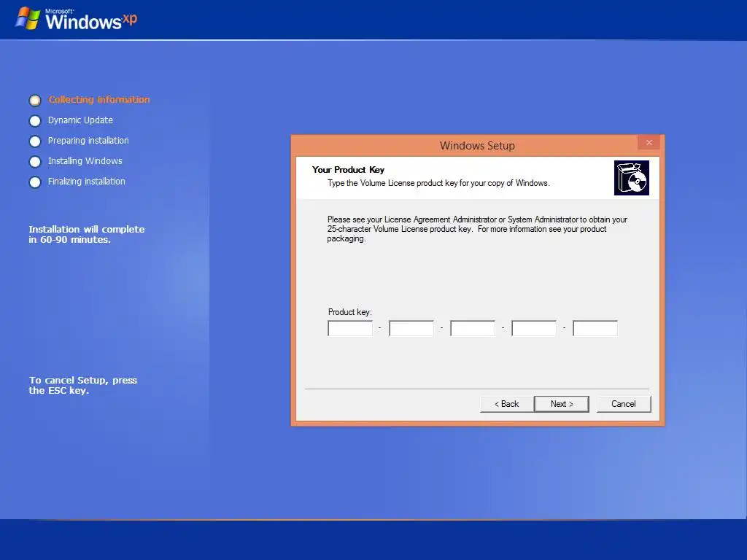This screenshot has height=560, width=747.
Task: Click the 'Installing Windows' text
Action: point(85,161)
